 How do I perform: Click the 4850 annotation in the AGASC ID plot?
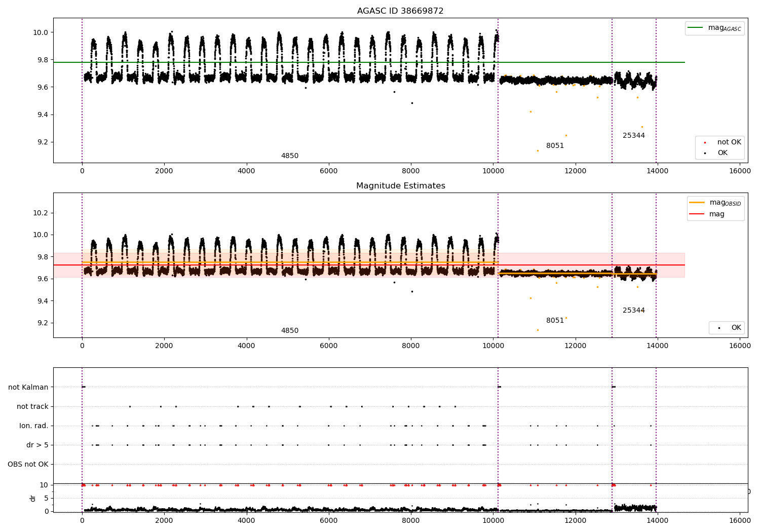pos(290,156)
